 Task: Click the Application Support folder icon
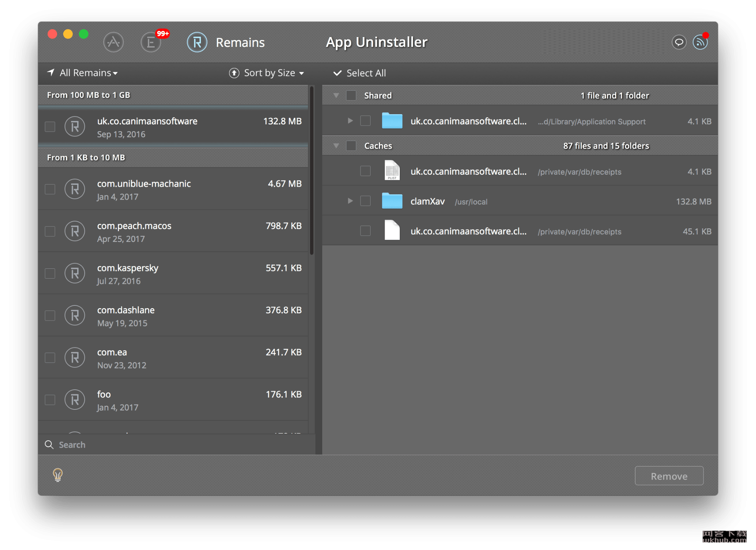point(392,121)
